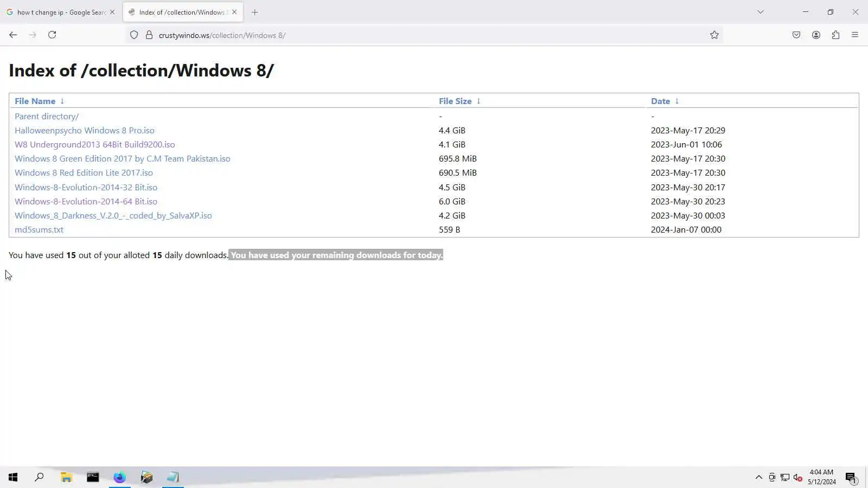Open the Extensions puzzle icon
The width and height of the screenshot is (868, 488).
coord(835,35)
